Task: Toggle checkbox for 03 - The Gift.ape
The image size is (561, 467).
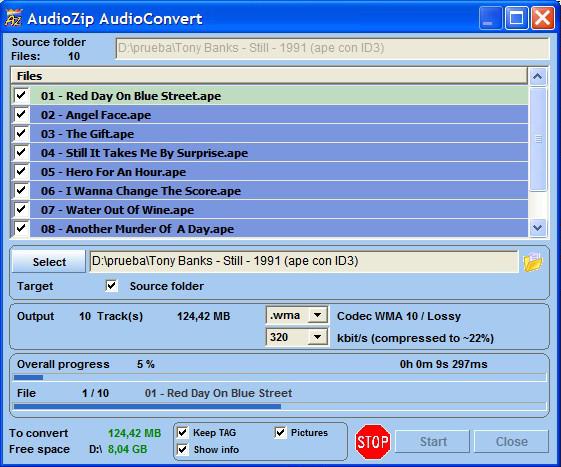Action: pyautogui.click(x=21, y=133)
